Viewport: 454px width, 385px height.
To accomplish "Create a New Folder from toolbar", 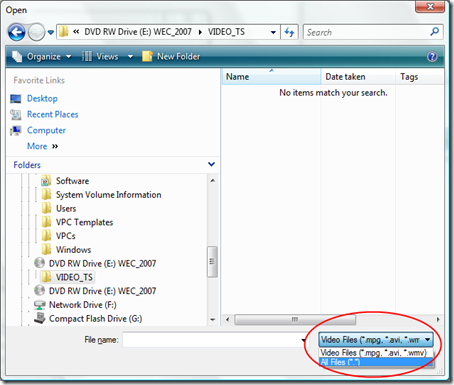I will pyautogui.click(x=171, y=57).
